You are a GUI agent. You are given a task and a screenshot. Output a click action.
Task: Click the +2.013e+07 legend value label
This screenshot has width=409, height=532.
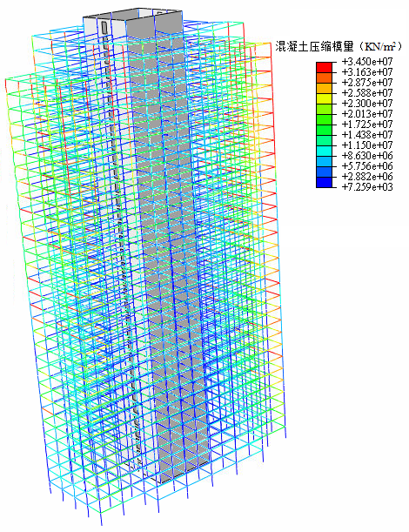point(367,114)
